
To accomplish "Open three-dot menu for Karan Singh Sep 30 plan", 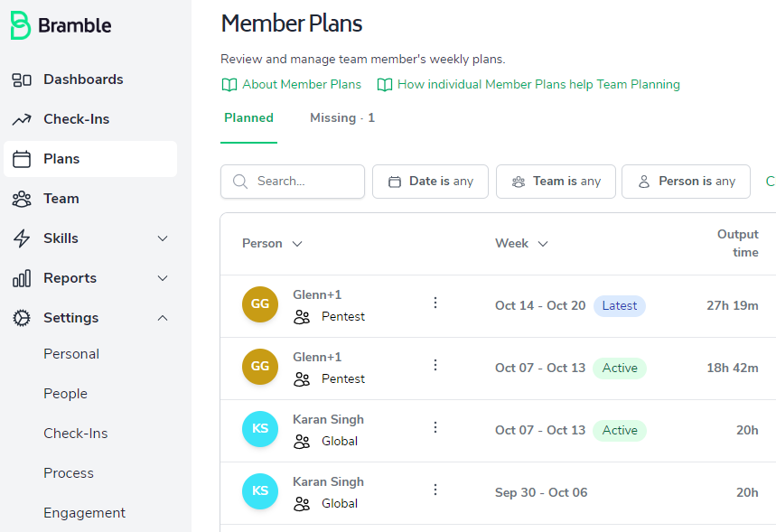I will tap(435, 490).
